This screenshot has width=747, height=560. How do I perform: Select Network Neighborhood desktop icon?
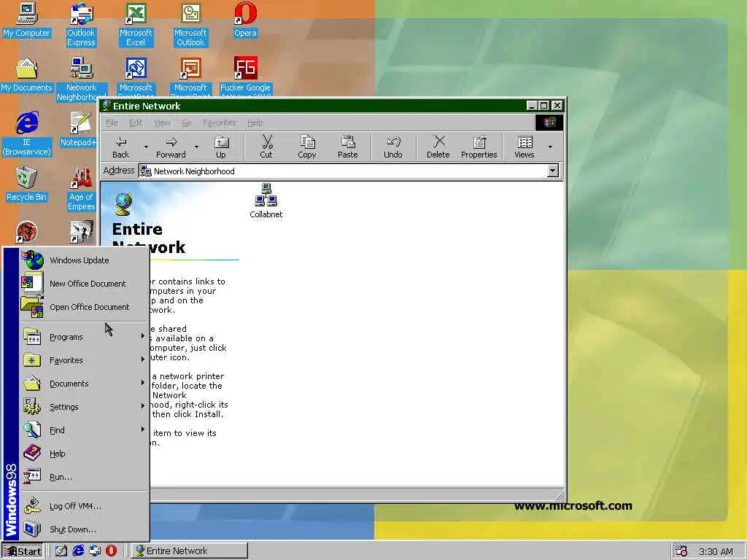coord(81,79)
